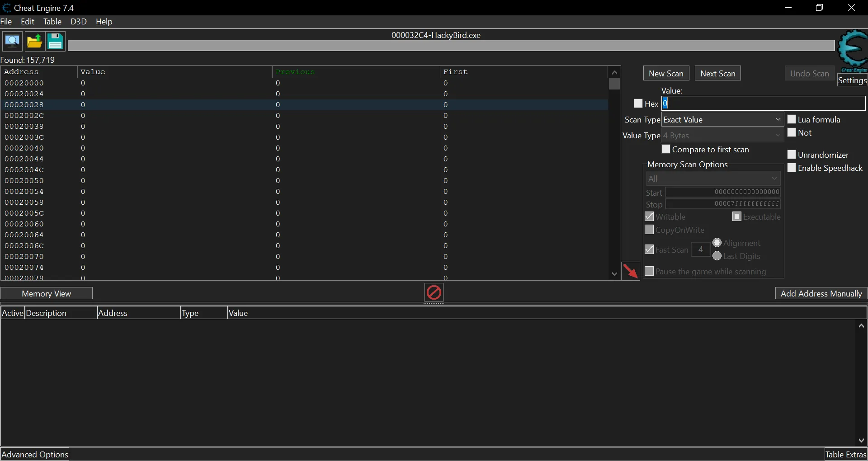The height and width of the screenshot is (461, 868).
Task: Select address row 00020064
Action: (304, 235)
